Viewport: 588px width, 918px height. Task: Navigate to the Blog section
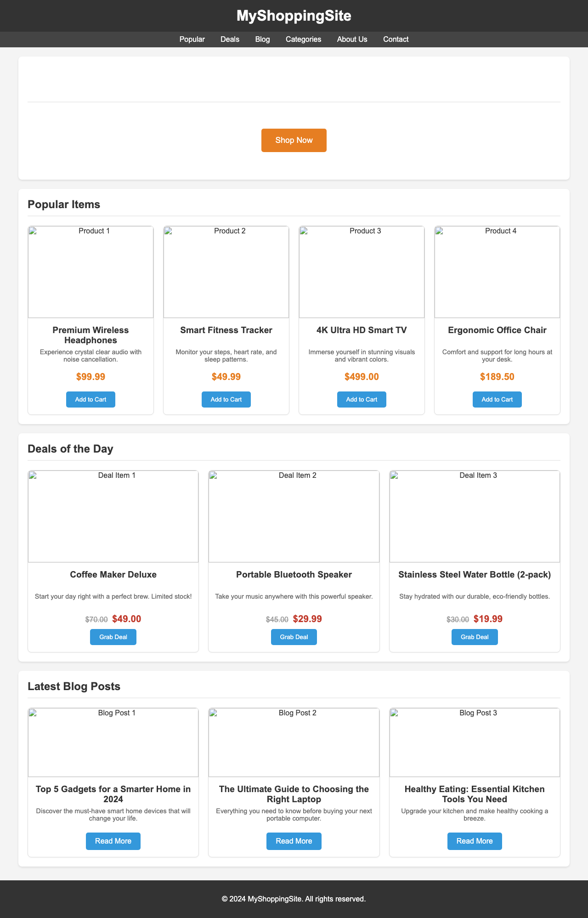coord(262,40)
